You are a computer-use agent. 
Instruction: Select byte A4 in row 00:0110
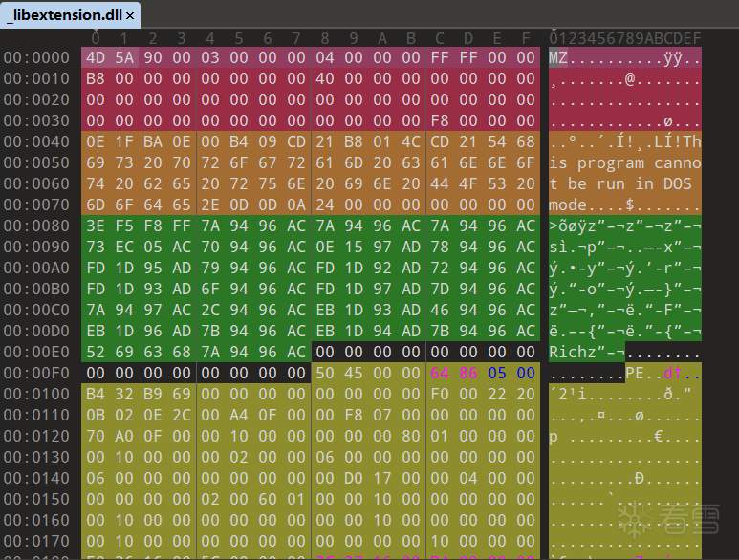click(x=239, y=415)
